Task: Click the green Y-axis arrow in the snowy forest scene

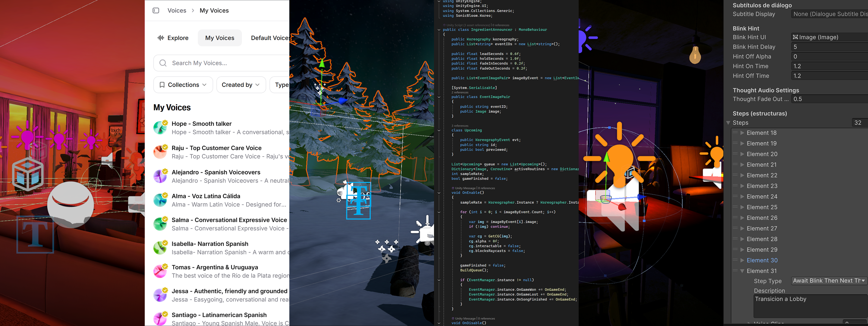Action: coord(322,63)
